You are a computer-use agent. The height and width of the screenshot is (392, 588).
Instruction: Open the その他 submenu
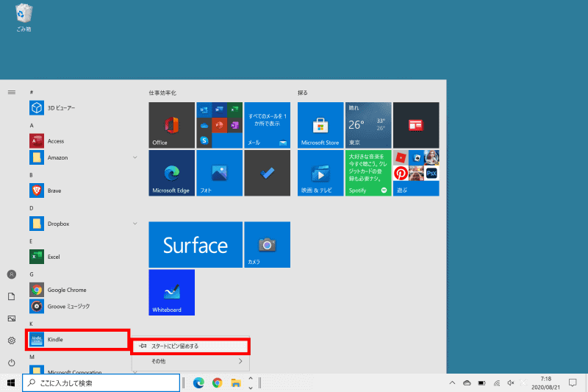[190, 361]
